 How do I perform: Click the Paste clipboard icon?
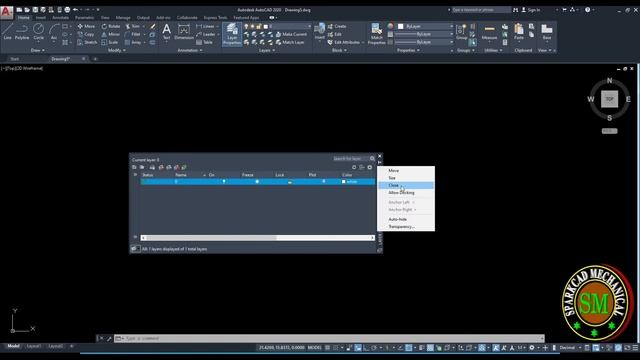coord(518,31)
